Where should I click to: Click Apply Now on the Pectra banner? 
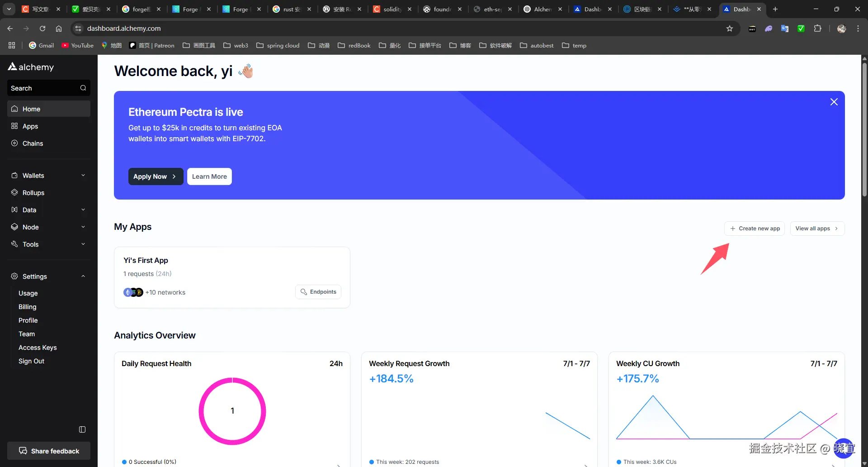[x=156, y=176]
